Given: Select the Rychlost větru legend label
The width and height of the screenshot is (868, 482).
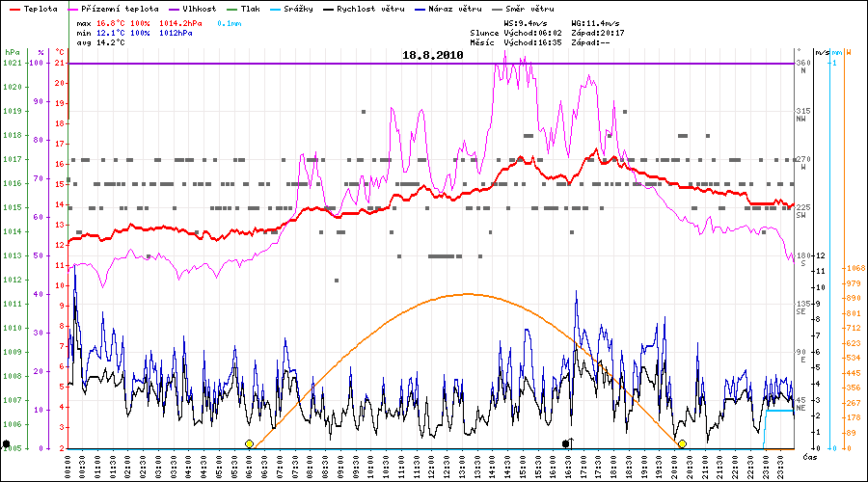Looking at the screenshot, I should point(370,9).
